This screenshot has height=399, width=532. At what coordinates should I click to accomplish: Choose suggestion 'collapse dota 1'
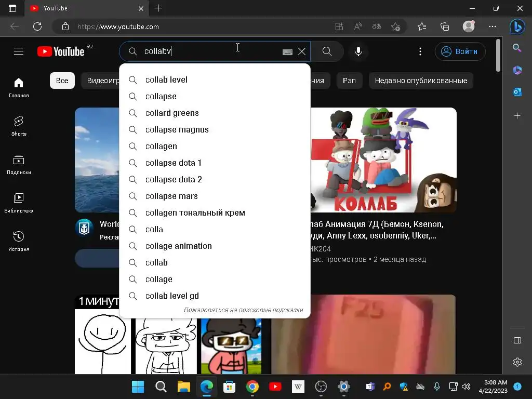215,163
